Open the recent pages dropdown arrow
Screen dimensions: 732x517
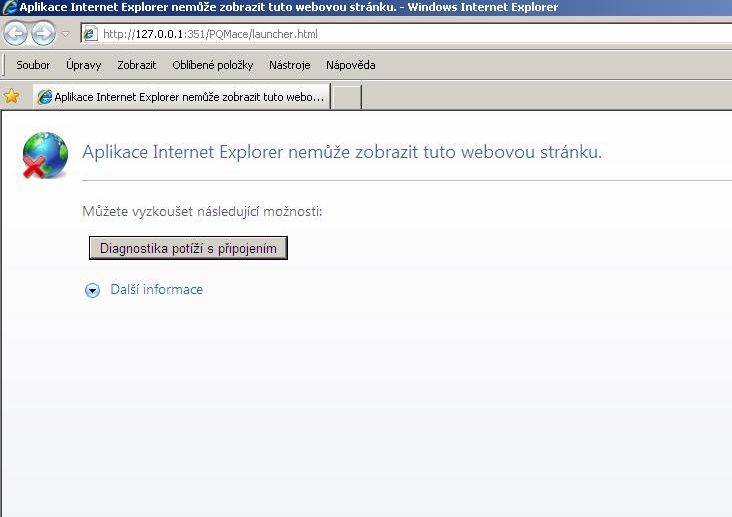[x=66, y=34]
